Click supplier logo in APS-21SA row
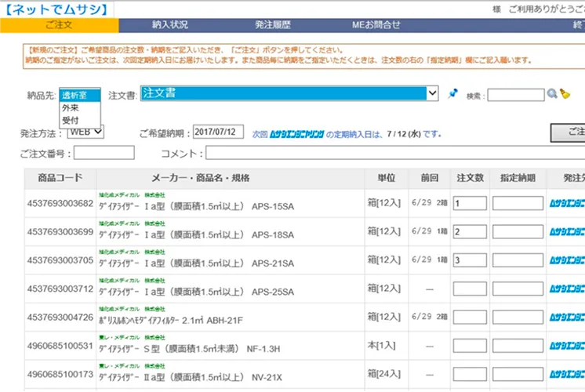 pyautogui.click(x=567, y=260)
